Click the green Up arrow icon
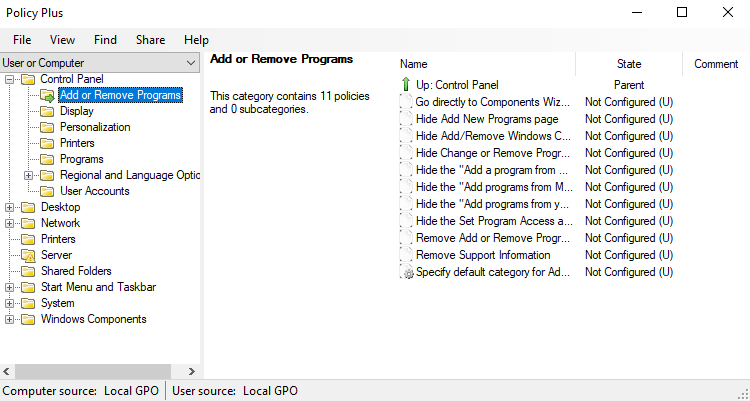Image resolution: width=750 pixels, height=401 pixels. click(406, 85)
